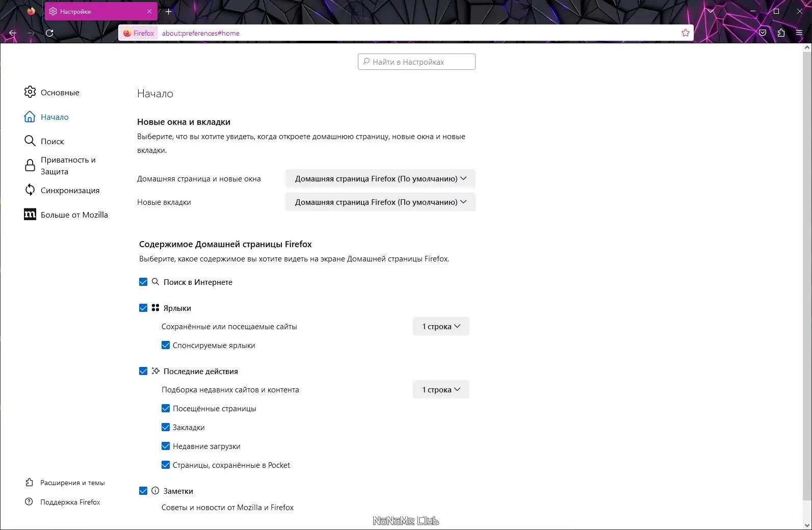
Task: Click the house icon beside Начало
Action: tap(30, 117)
